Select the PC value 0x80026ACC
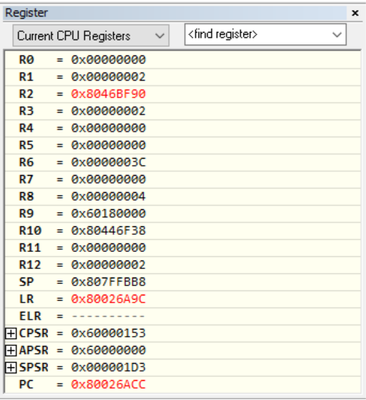Screen dimensions: 366x400 [108, 384]
